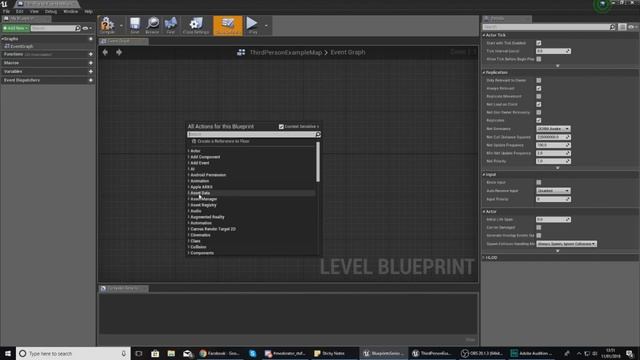Open Net Dormancy dropdown
Image resolution: width=640 pixels, height=360 pixels.
coord(553,129)
